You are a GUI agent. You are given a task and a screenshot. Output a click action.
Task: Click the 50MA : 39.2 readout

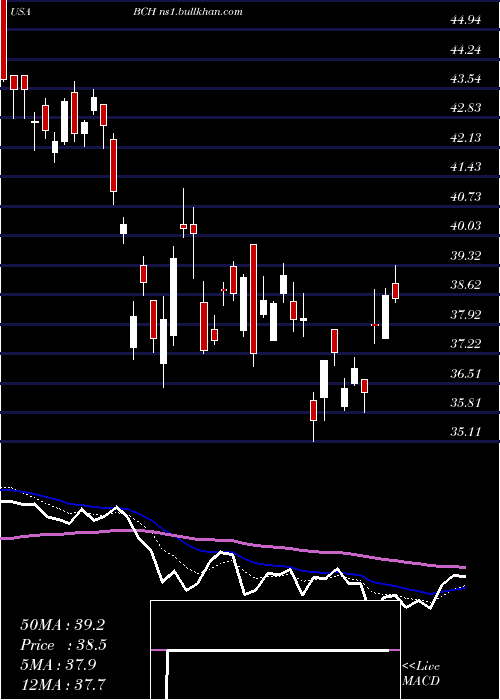pyautogui.click(x=62, y=625)
